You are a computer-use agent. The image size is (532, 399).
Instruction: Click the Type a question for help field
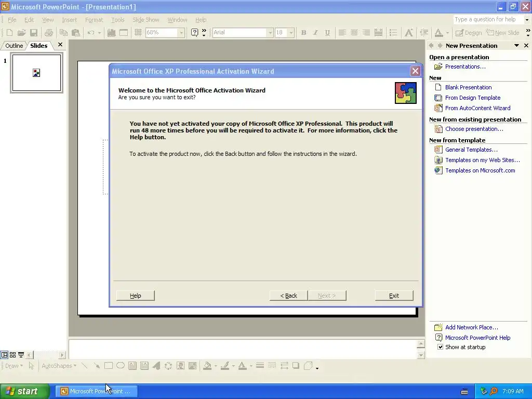point(488,19)
